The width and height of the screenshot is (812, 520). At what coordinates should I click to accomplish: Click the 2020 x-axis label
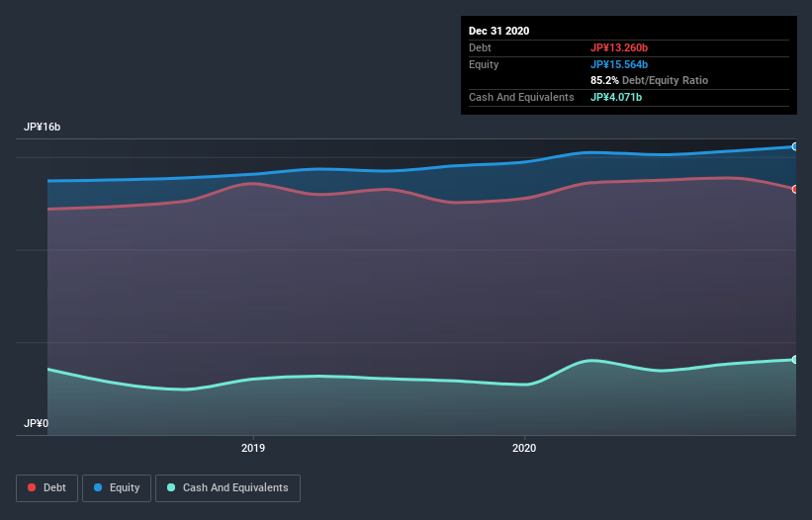pyautogui.click(x=524, y=448)
